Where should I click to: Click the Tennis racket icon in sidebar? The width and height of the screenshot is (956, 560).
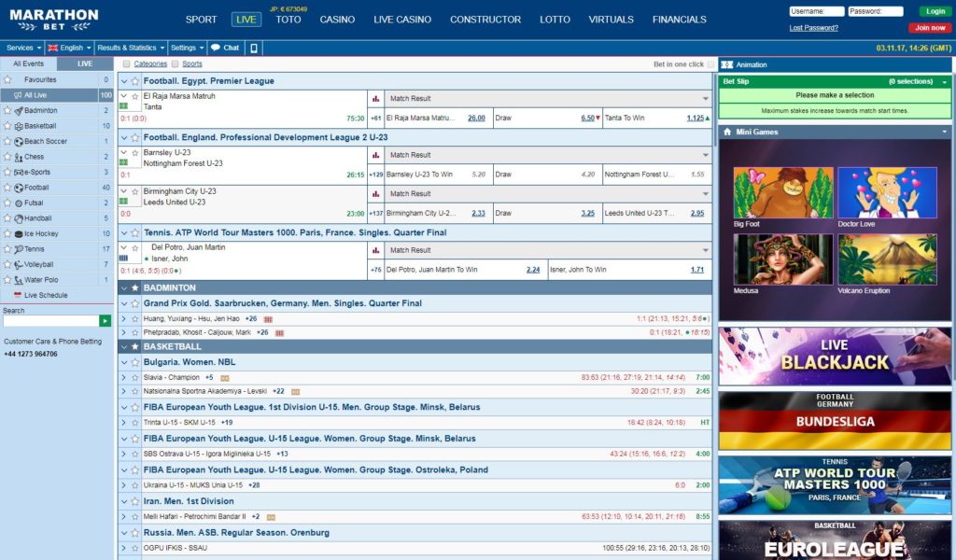pyautogui.click(x=19, y=249)
